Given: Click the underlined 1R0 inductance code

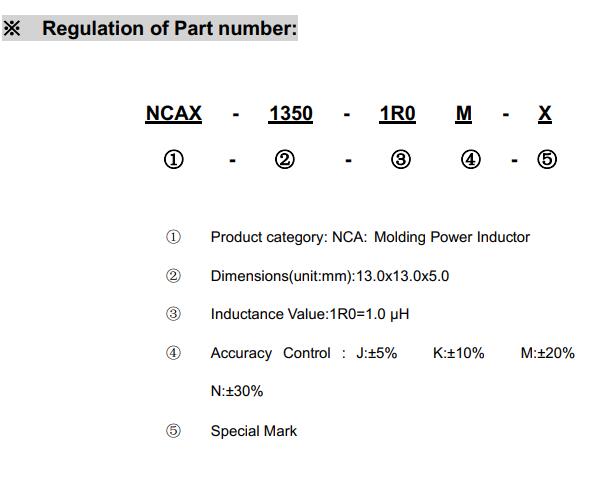Looking at the screenshot, I should coord(397,114).
